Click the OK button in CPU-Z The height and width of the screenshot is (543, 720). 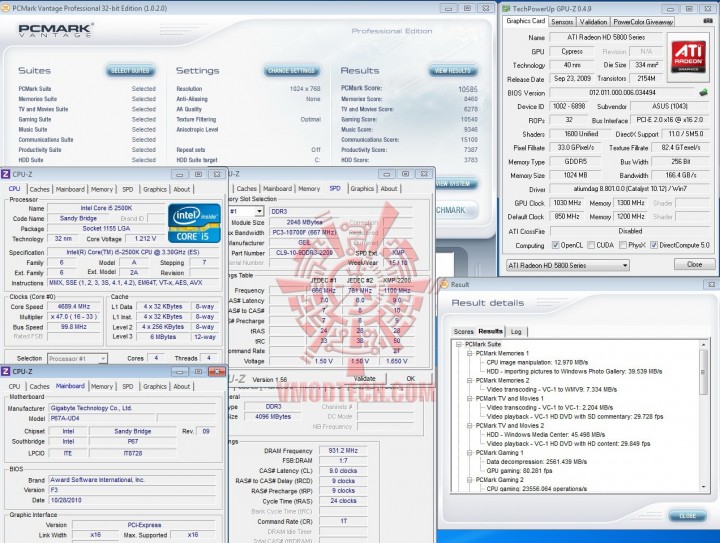pyautogui.click(x=411, y=379)
